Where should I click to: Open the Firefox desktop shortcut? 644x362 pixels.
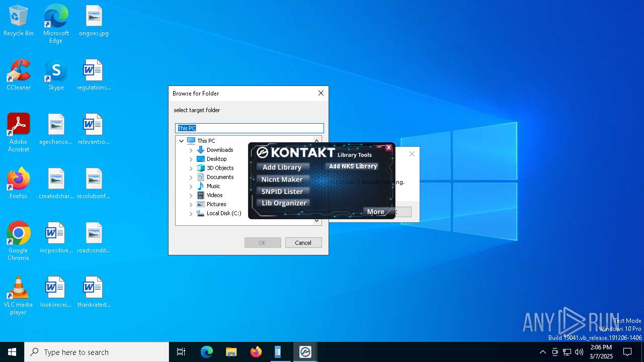pos(19,184)
